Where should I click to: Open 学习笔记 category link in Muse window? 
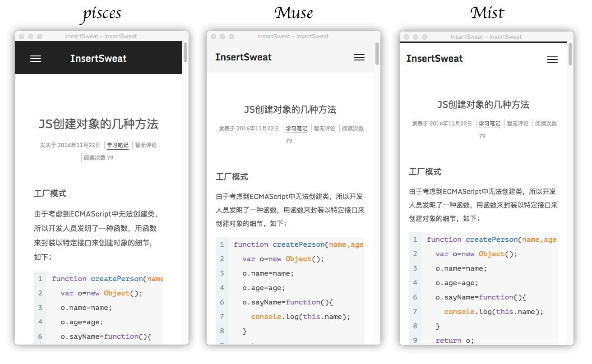click(x=296, y=129)
